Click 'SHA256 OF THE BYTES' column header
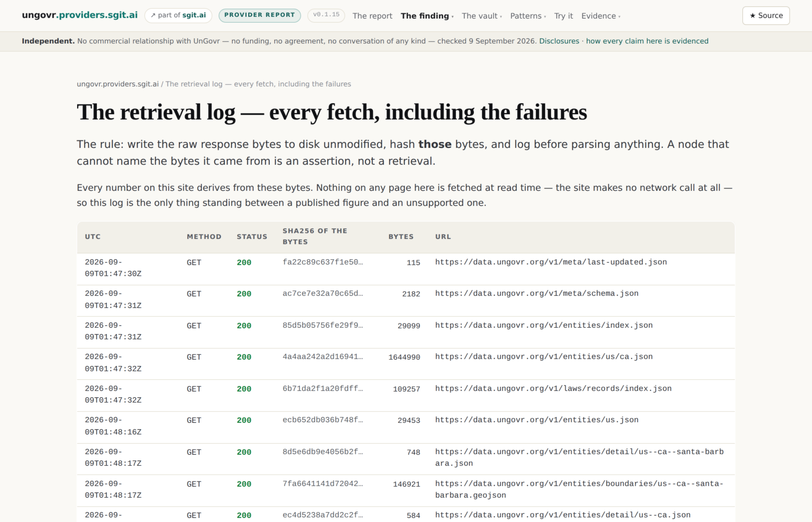 pos(315,237)
